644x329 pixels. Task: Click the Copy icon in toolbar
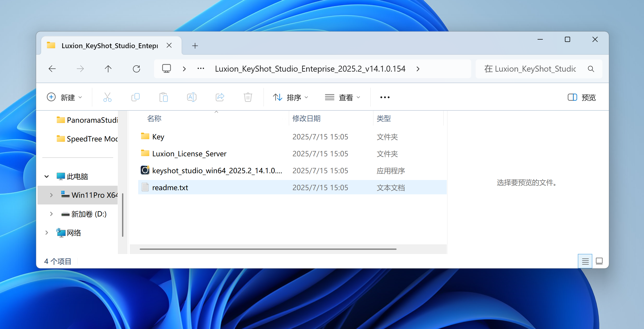pos(136,97)
